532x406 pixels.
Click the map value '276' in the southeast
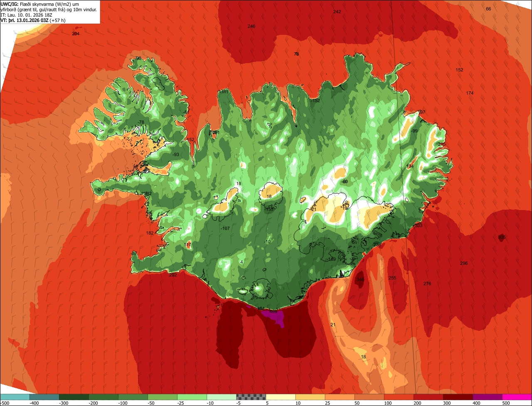pyautogui.click(x=427, y=284)
